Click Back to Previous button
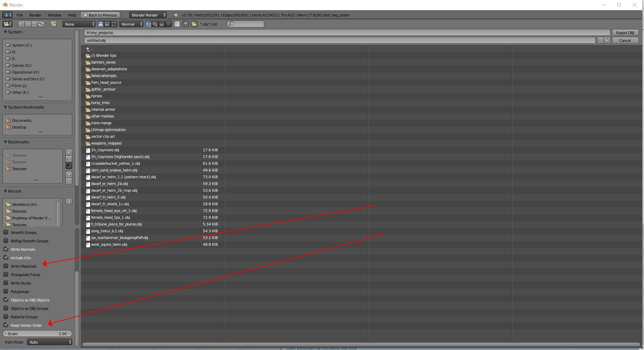The width and height of the screenshot is (644, 350). 100,15
